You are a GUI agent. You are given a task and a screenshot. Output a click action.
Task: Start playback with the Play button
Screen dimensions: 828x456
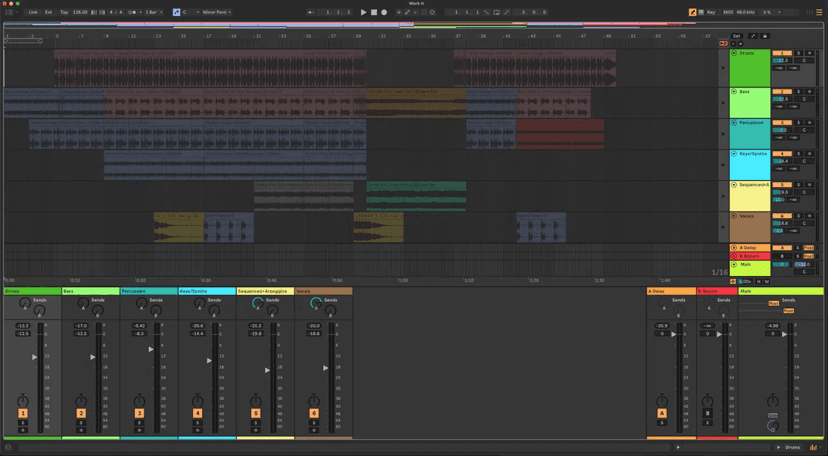click(x=363, y=12)
